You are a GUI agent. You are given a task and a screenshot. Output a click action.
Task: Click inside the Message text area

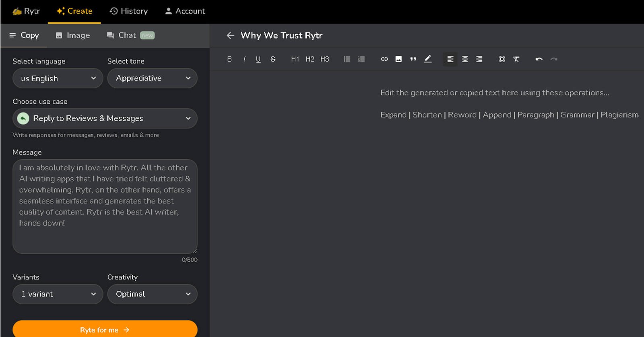[105, 206]
